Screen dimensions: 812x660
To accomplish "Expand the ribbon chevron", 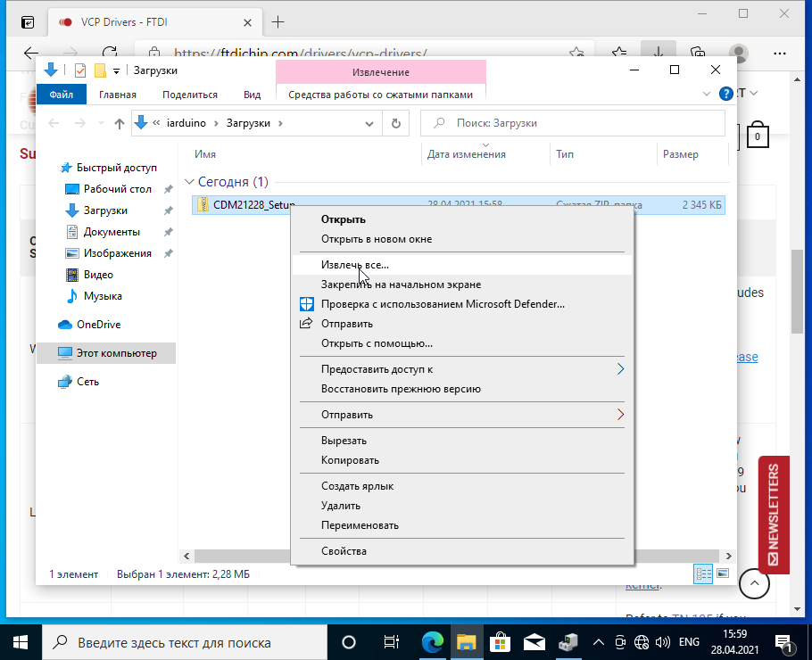I will tap(707, 94).
